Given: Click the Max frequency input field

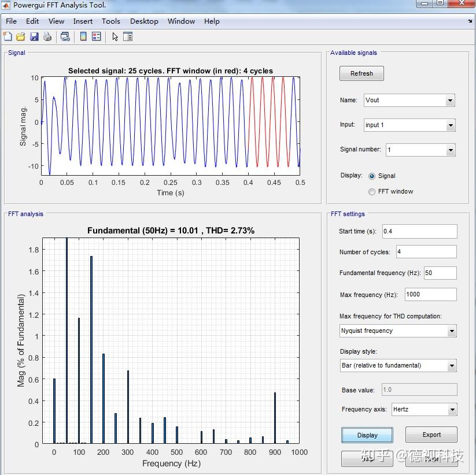Looking at the screenshot, I should [x=430, y=295].
